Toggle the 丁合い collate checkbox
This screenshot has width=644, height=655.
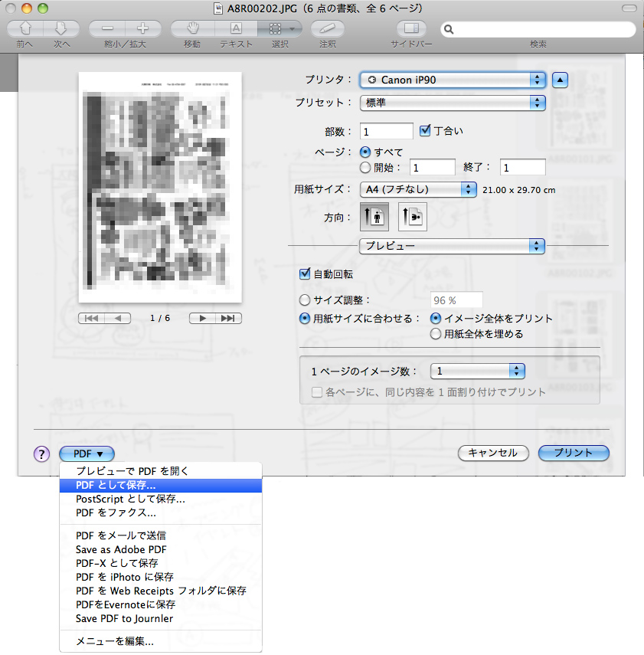pyautogui.click(x=426, y=130)
